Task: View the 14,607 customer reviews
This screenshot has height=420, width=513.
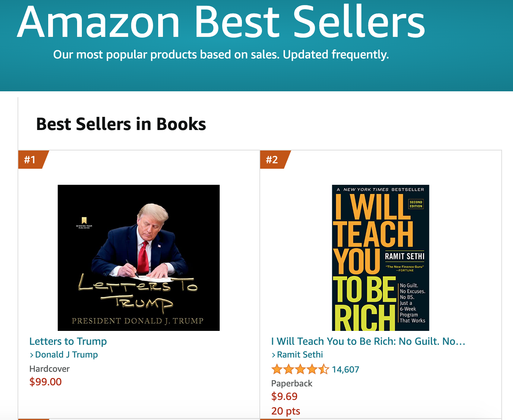Action: 345,370
